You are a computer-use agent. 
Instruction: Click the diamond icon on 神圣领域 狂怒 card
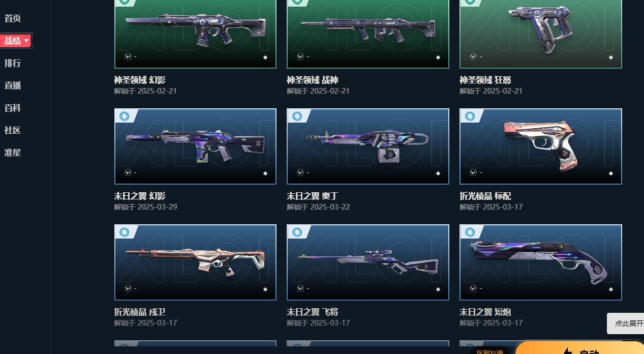click(610, 57)
